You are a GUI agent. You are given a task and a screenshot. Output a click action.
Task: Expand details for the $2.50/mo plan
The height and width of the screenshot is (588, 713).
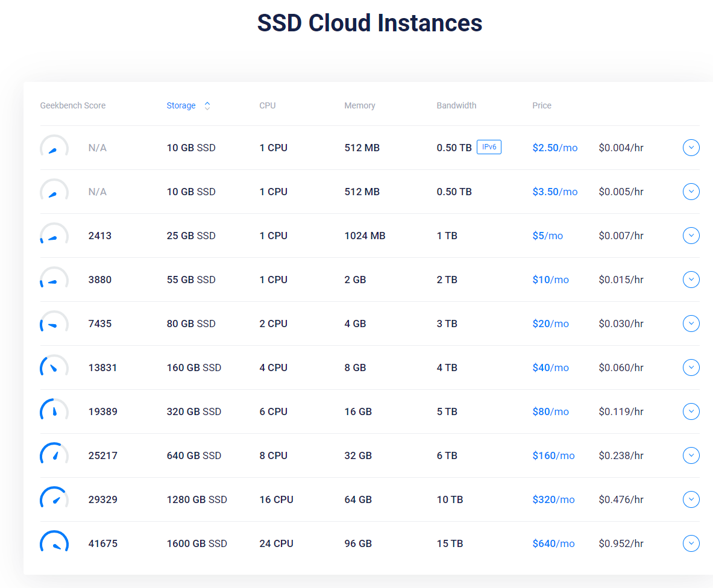691,148
